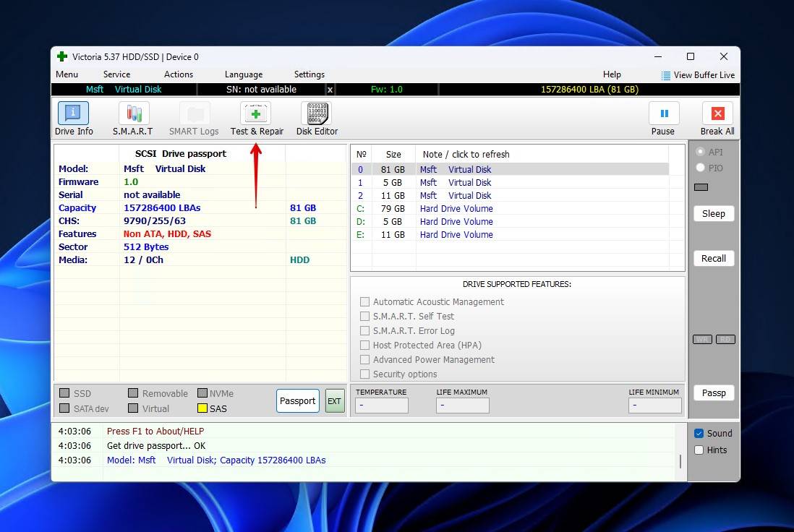794x532 pixels.
Task: Enable the Hints checkbox
Action: (x=699, y=450)
